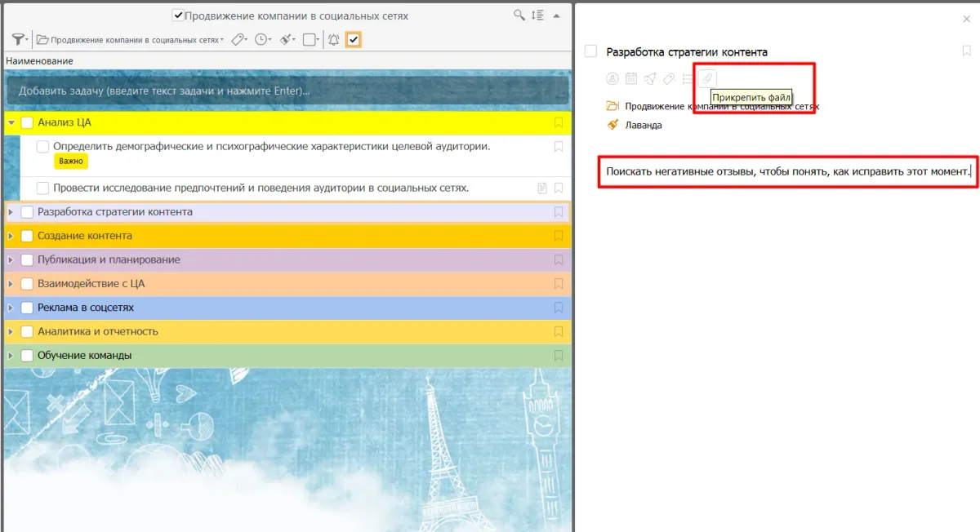This screenshot has height=532, width=980.
Task: Open the note icon on 'Провести исследование' task
Action: pyautogui.click(x=541, y=188)
